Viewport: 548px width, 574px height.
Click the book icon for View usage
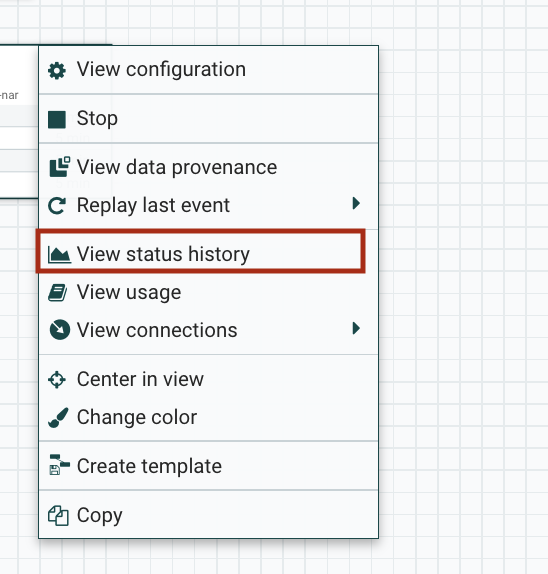(x=57, y=292)
